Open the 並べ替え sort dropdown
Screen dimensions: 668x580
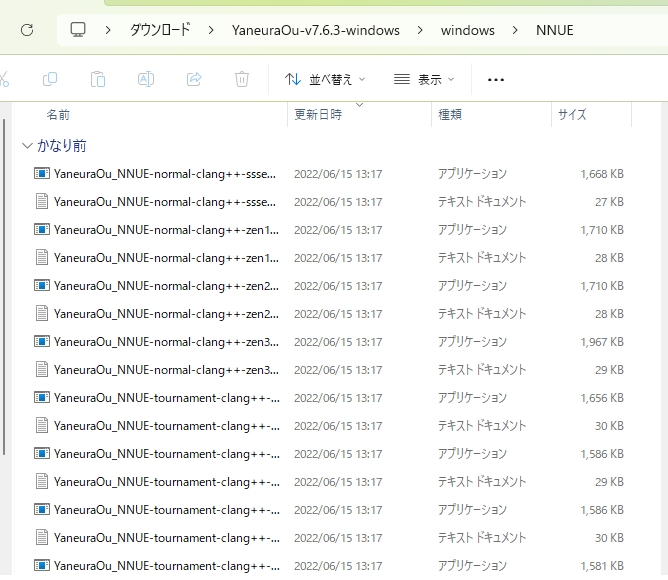coord(325,79)
